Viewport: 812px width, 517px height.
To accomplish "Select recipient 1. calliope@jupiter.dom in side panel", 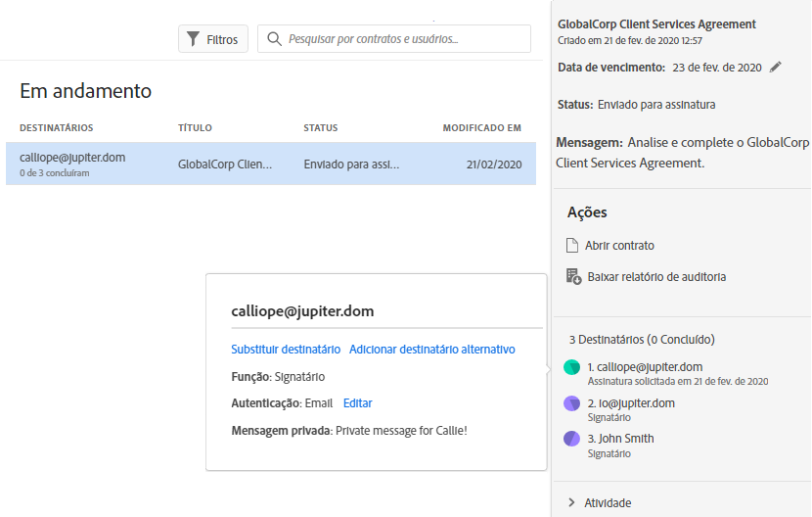I will [645, 366].
